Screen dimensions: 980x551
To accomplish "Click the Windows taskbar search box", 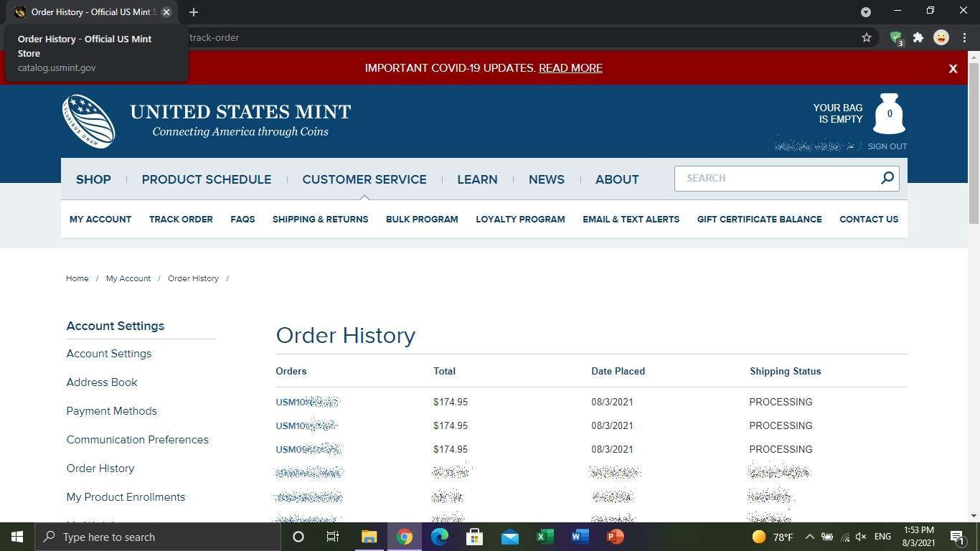I will click(x=158, y=537).
